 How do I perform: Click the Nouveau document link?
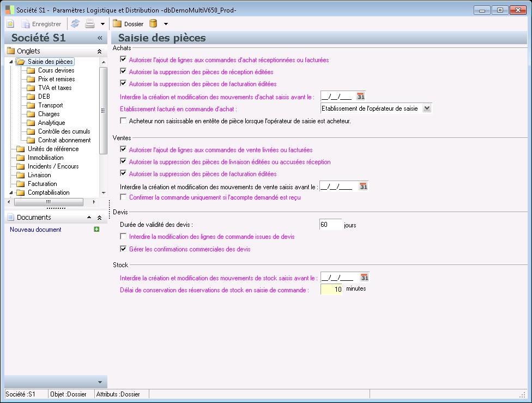[35, 230]
